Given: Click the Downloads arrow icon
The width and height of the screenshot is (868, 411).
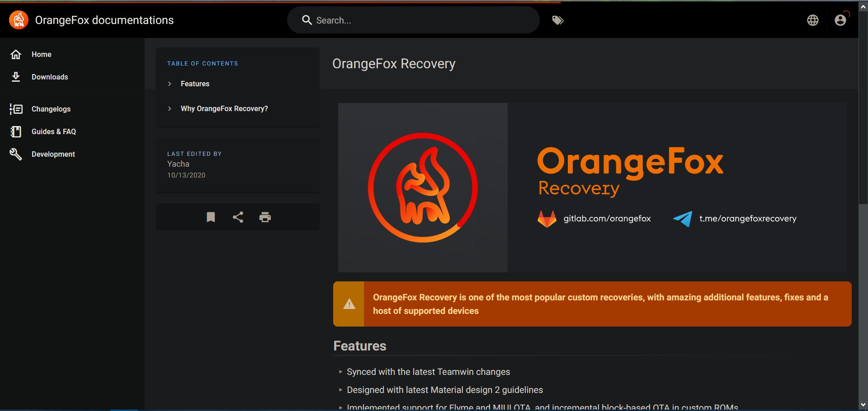Looking at the screenshot, I should [x=16, y=77].
